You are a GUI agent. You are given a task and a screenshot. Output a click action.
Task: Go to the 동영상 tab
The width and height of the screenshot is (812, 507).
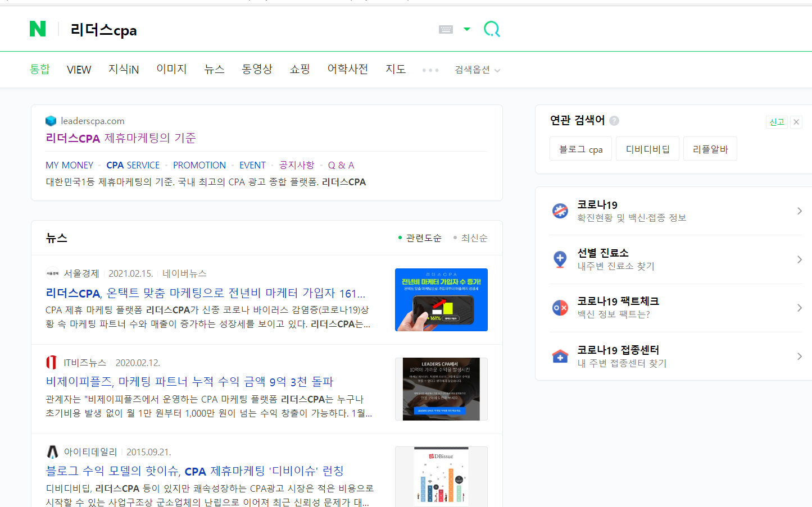(257, 69)
